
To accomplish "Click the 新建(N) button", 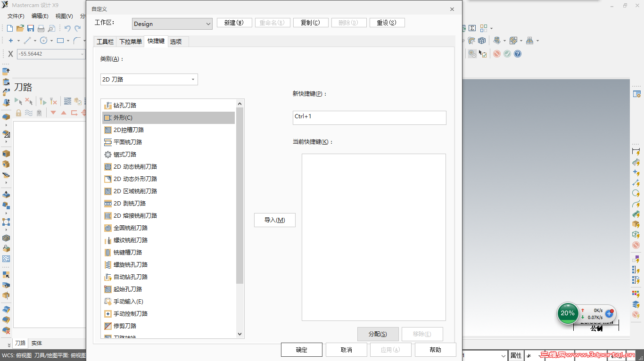I will 234,23.
